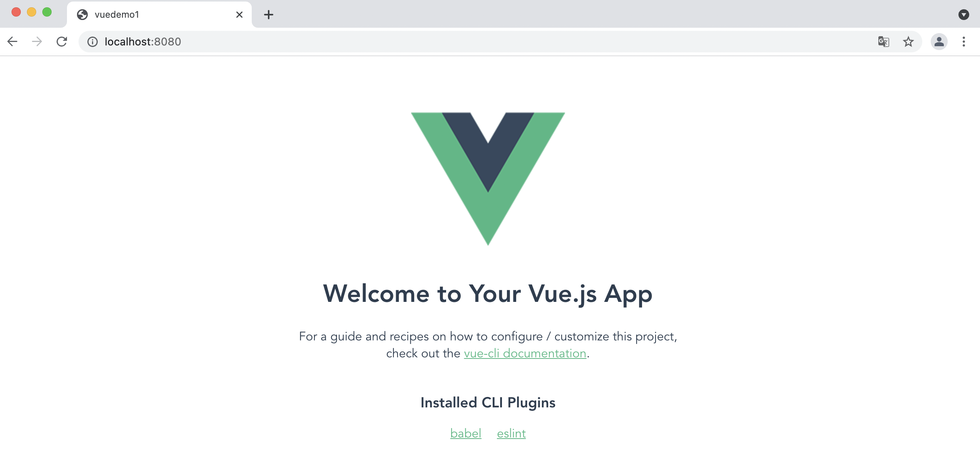Viewport: 980px width, 469px height.
Task: Open the babel plugin link
Action: (x=466, y=433)
